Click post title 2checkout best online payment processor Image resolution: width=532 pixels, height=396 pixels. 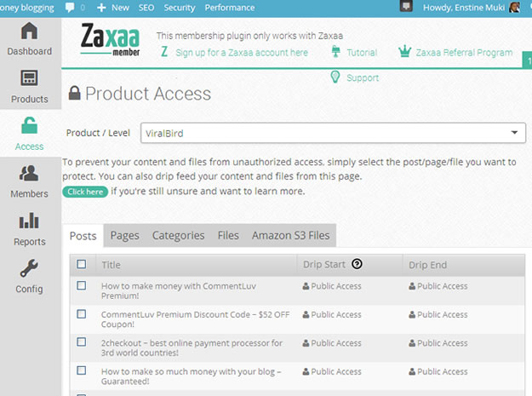pyautogui.click(x=192, y=347)
